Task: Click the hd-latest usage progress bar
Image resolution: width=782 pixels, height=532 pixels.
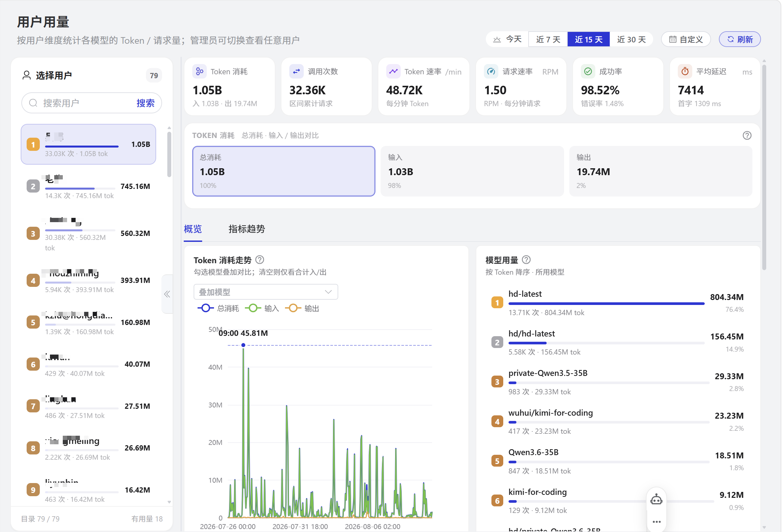Action: 607,304
